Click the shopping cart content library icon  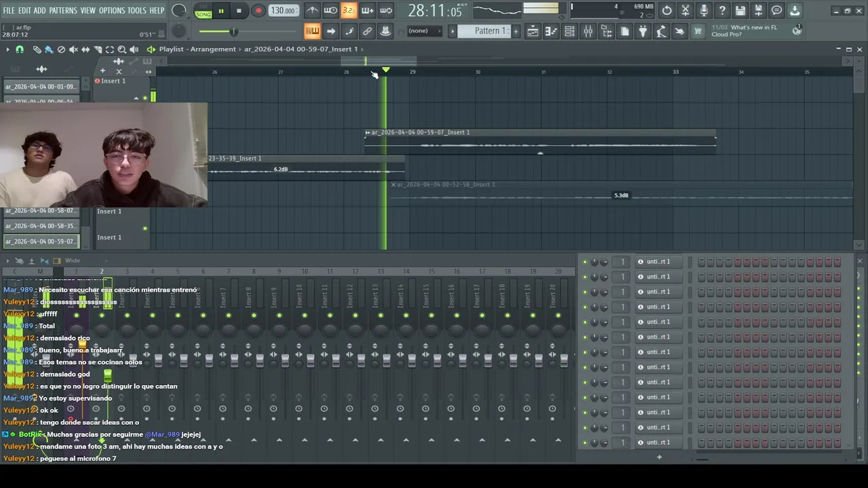[x=698, y=31]
